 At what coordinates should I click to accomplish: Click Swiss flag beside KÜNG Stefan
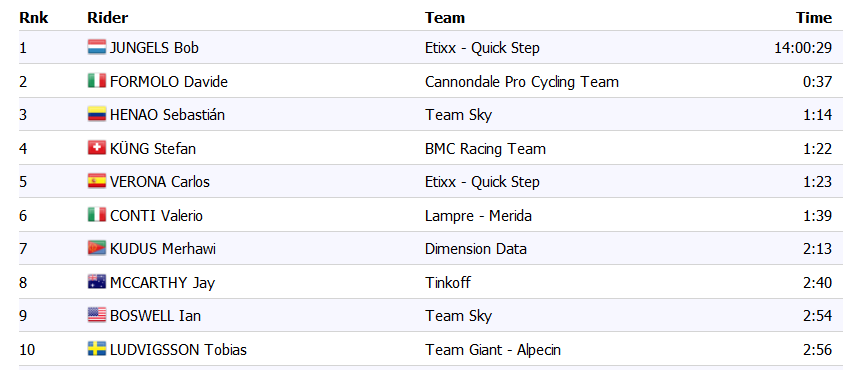coord(97,148)
